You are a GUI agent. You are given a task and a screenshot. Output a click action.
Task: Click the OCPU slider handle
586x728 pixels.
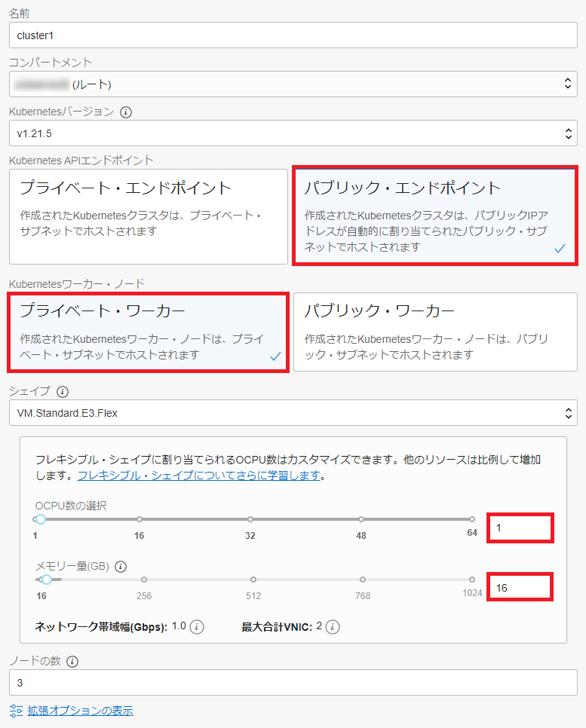(x=41, y=519)
